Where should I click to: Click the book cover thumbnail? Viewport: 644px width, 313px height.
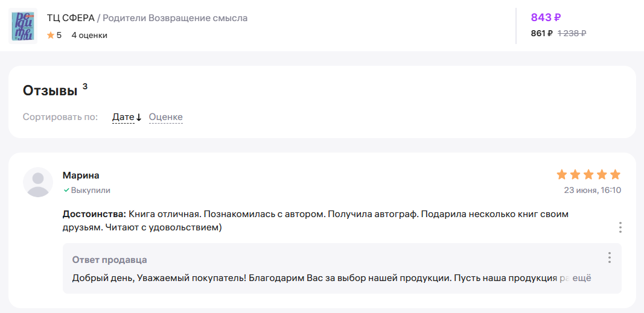point(24,26)
